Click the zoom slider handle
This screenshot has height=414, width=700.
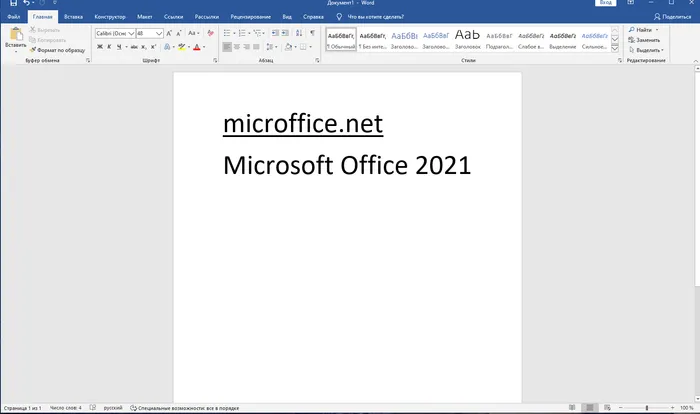click(x=646, y=408)
